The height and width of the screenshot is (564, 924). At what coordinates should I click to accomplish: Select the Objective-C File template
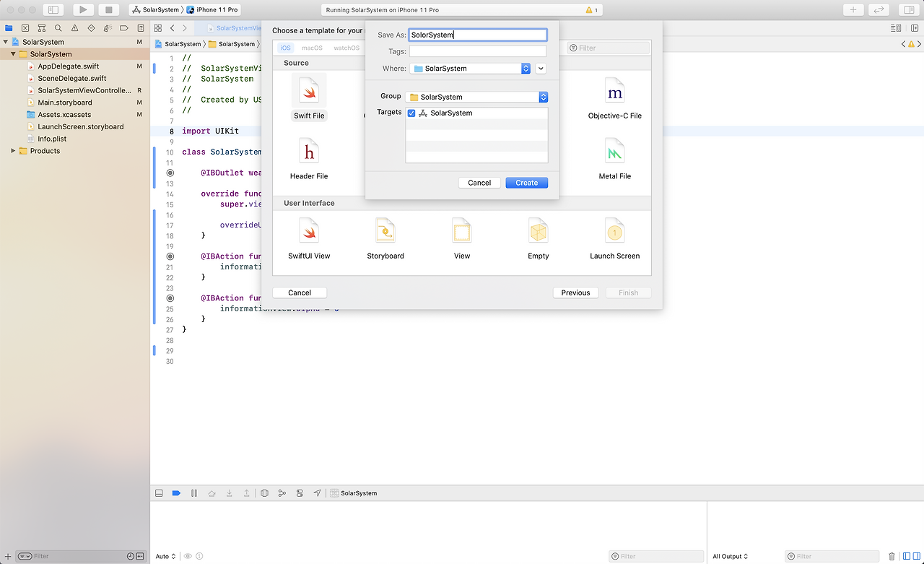pos(615,97)
